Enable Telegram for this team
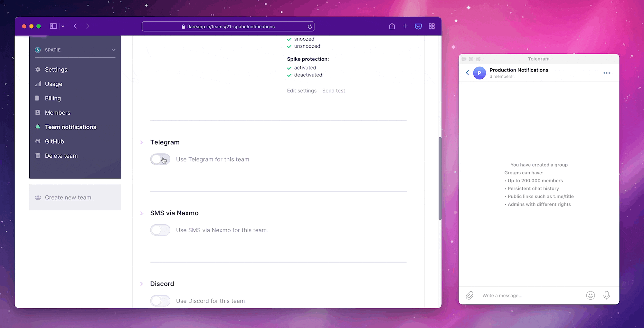Image resolution: width=644 pixels, height=328 pixels. pyautogui.click(x=160, y=159)
